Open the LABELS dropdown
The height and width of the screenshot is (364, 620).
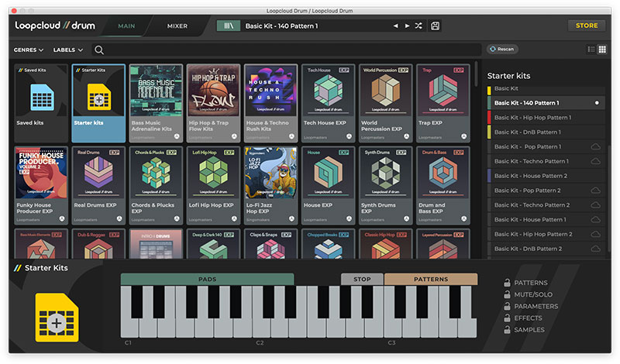(68, 50)
